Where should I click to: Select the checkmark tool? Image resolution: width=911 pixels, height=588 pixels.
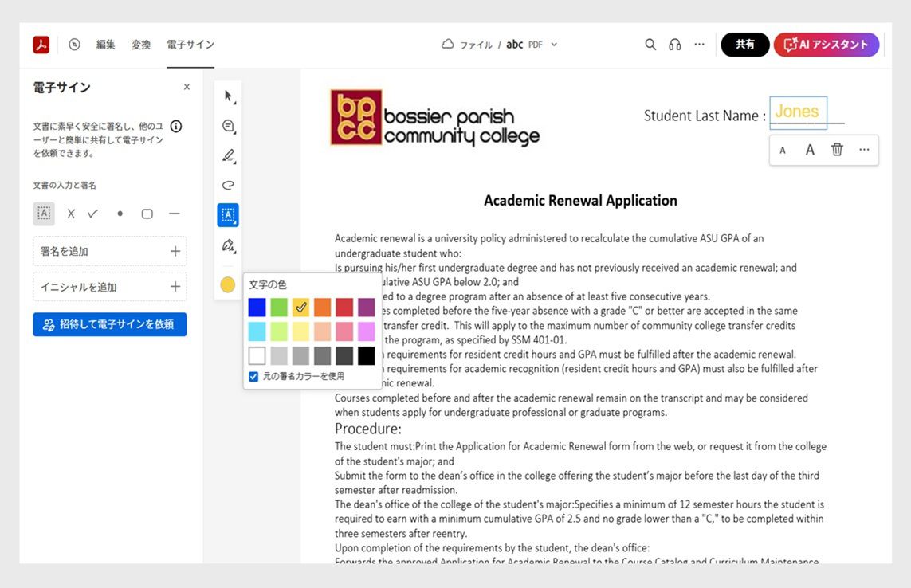(93, 214)
